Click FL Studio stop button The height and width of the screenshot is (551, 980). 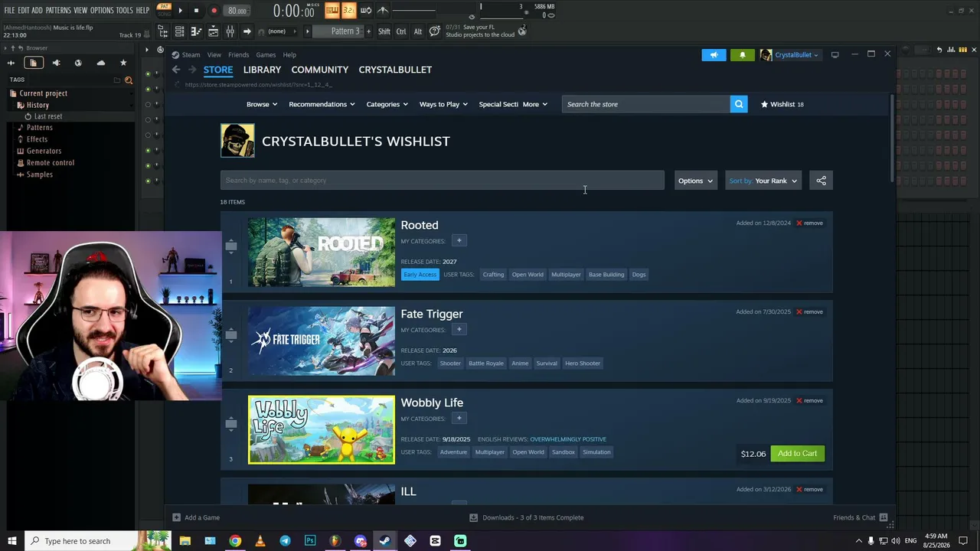point(197,11)
